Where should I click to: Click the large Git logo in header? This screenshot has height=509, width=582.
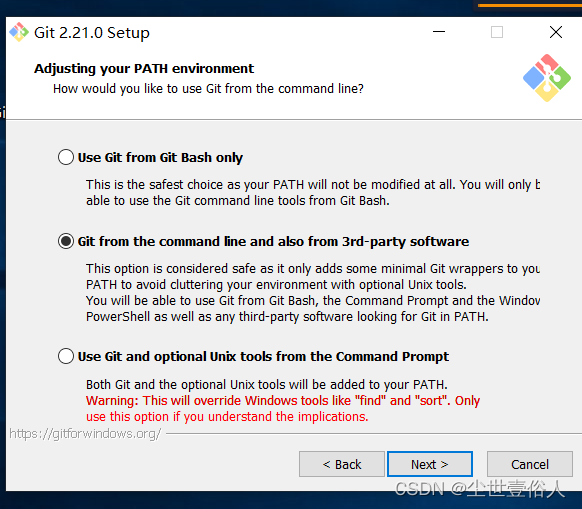[547, 78]
